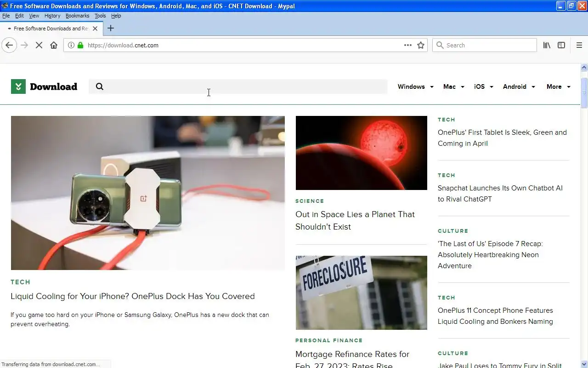Open the OnePlus dock phone photo

(x=148, y=193)
